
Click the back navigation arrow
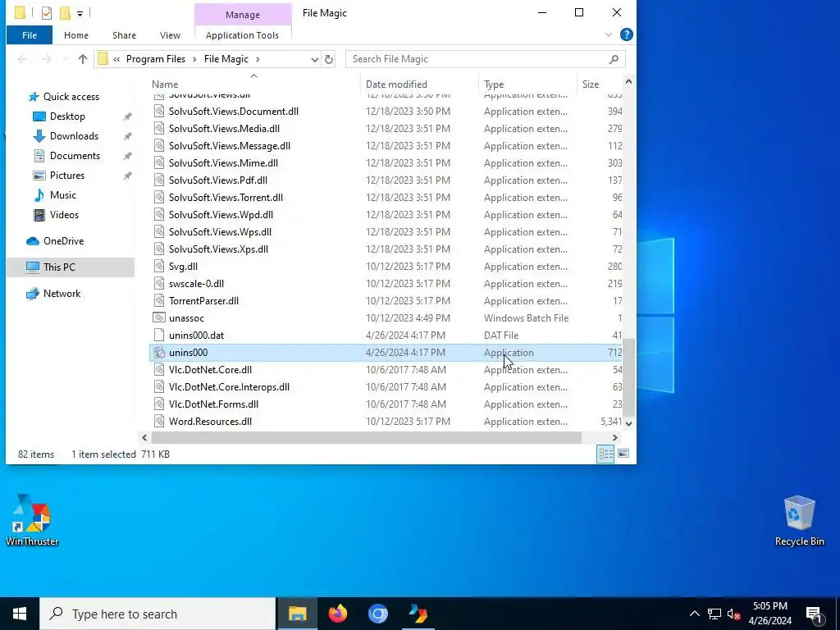22,59
